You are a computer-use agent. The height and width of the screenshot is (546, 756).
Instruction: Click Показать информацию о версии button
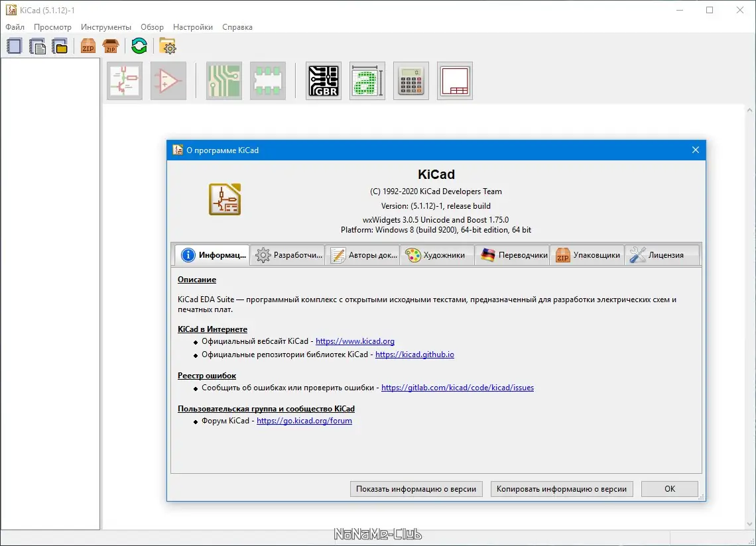coord(416,488)
